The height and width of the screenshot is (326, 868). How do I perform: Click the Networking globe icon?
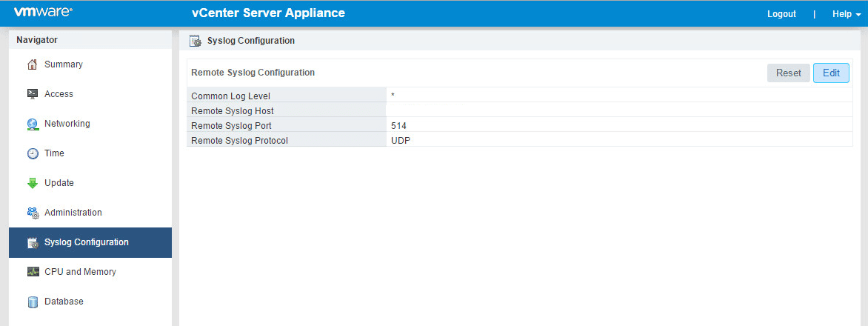[x=33, y=124]
